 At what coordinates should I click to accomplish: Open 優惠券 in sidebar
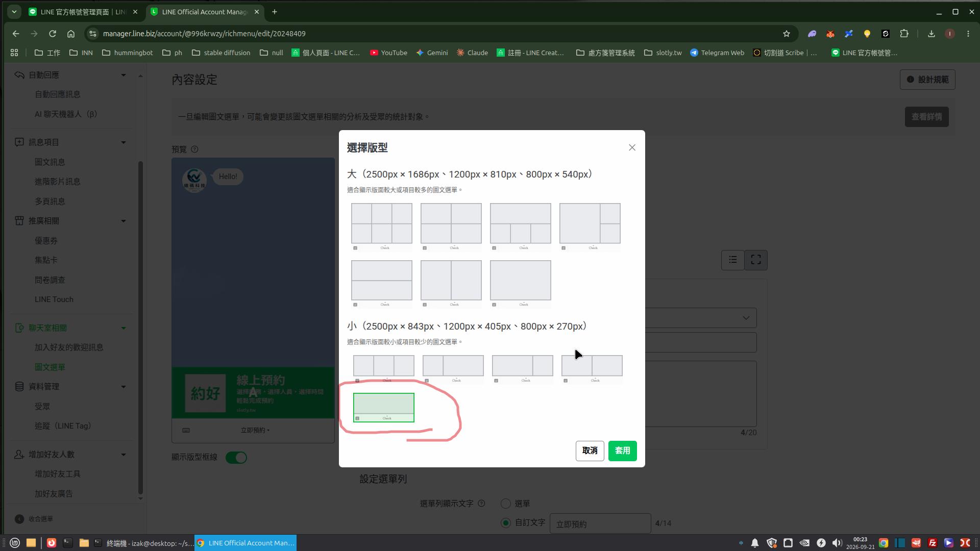coord(46,241)
